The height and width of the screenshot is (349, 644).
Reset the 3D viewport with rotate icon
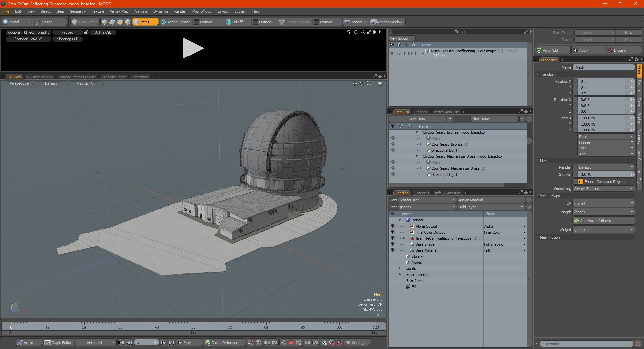(362, 84)
